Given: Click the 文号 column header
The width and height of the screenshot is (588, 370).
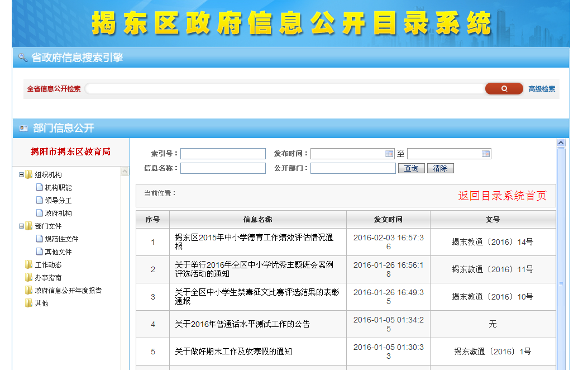Looking at the screenshot, I should (493, 220).
